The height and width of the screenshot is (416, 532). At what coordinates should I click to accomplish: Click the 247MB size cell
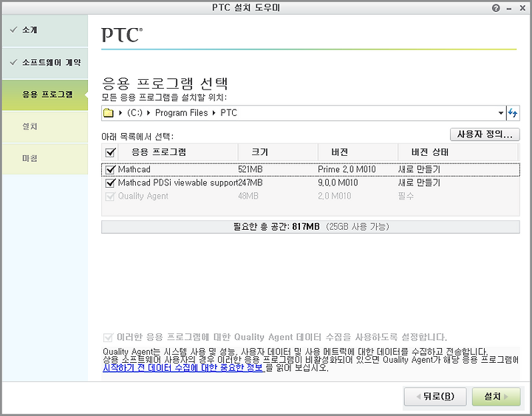click(250, 183)
